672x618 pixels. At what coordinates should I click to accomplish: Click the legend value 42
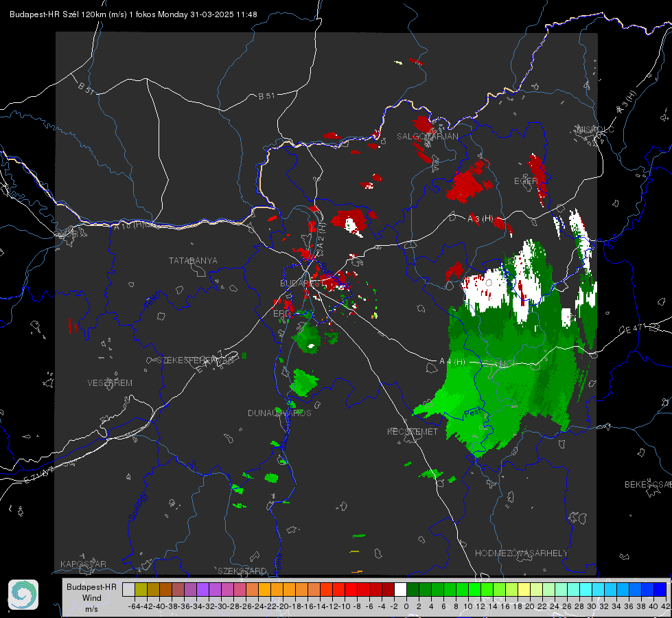666,606
